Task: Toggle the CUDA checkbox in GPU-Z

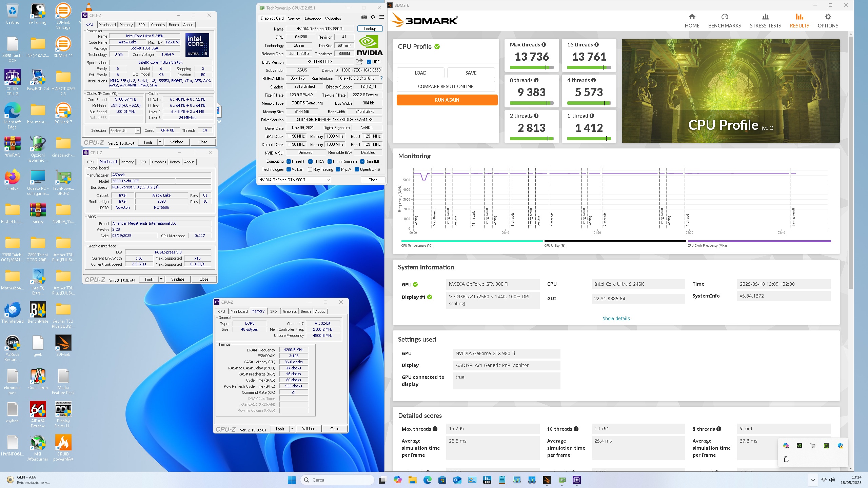Action: pos(310,162)
